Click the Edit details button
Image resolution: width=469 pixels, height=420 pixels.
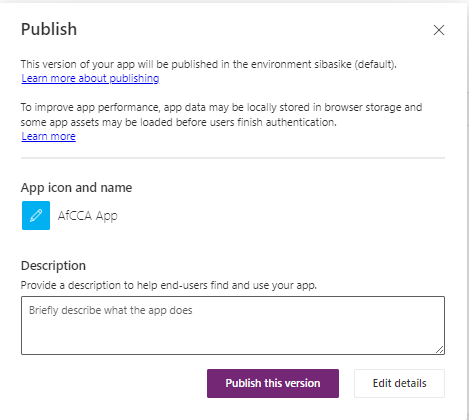[x=399, y=383]
